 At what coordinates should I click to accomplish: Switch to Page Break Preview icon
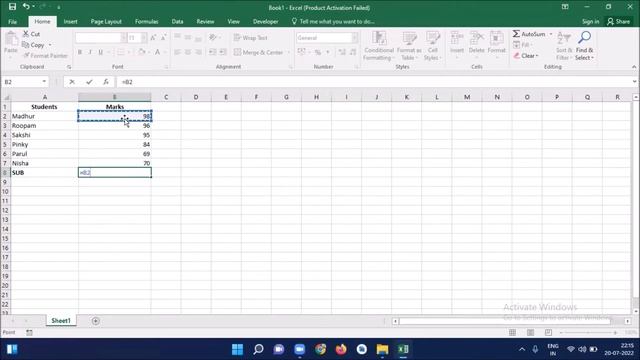tap(548, 333)
